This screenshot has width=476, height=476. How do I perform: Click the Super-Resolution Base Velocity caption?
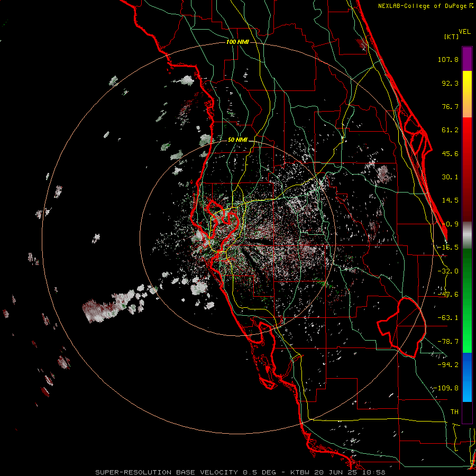[x=240, y=472]
